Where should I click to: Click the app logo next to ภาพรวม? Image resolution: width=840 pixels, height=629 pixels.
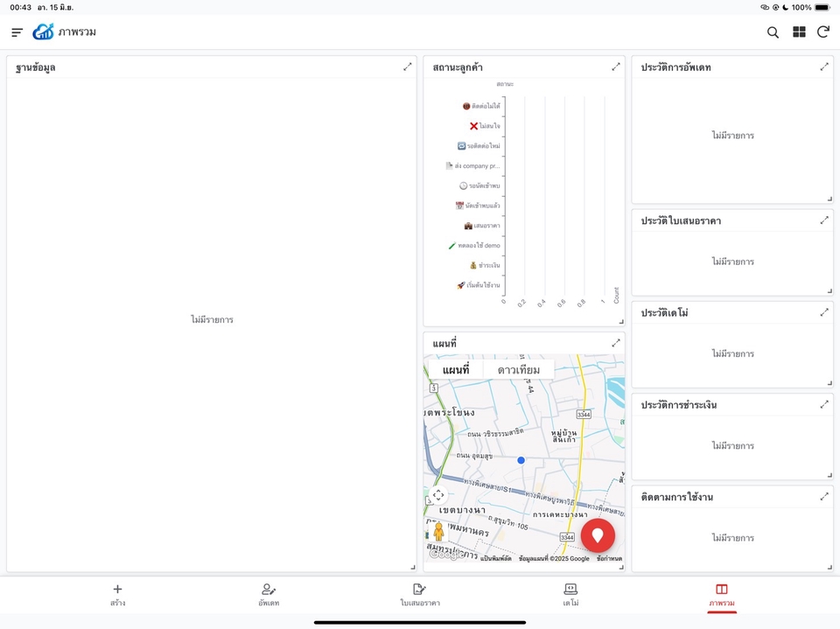[43, 32]
